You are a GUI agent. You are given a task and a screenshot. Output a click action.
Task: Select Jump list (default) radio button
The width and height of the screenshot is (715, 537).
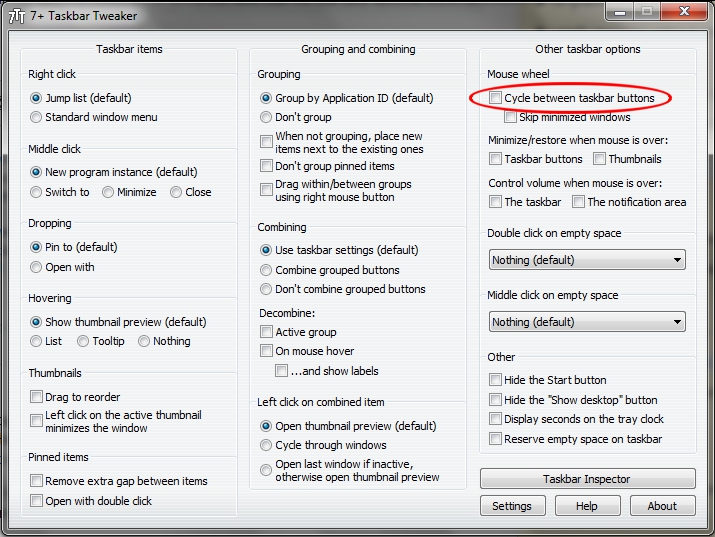tap(36, 98)
